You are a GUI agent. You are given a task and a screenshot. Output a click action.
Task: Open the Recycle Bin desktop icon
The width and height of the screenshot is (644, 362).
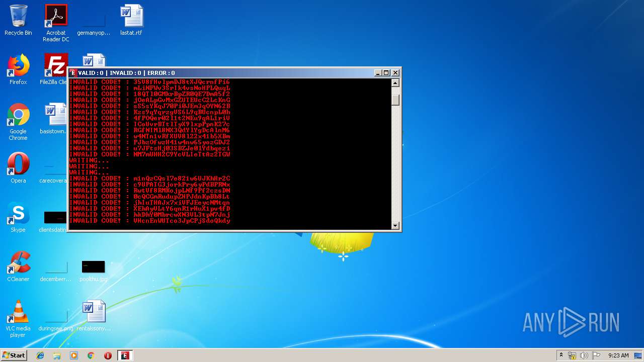pyautogui.click(x=18, y=20)
